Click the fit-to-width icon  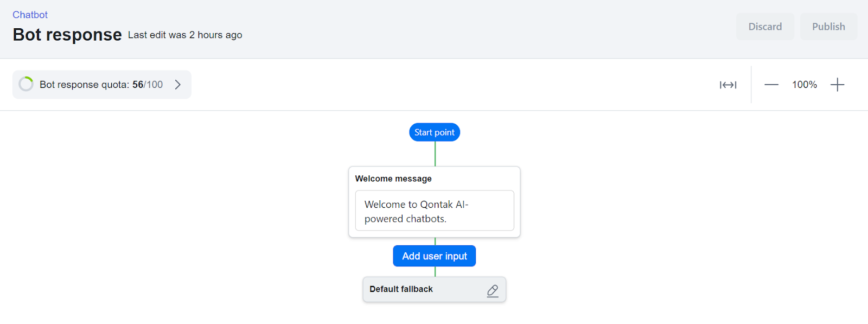(x=727, y=85)
